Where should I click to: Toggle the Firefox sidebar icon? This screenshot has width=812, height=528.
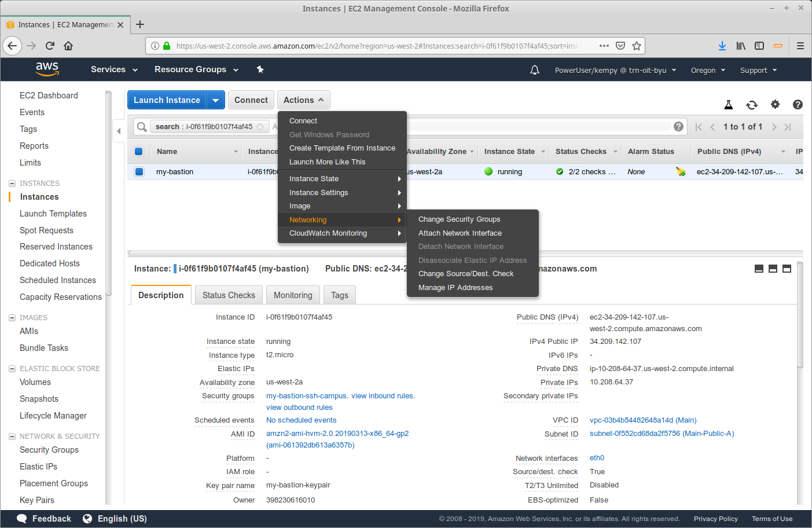point(759,46)
